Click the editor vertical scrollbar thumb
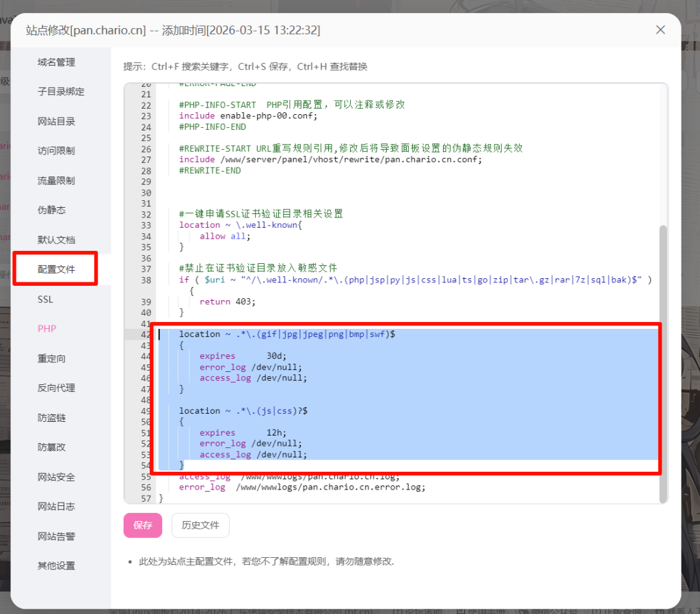This screenshot has width=700, height=614. pyautogui.click(x=662, y=362)
